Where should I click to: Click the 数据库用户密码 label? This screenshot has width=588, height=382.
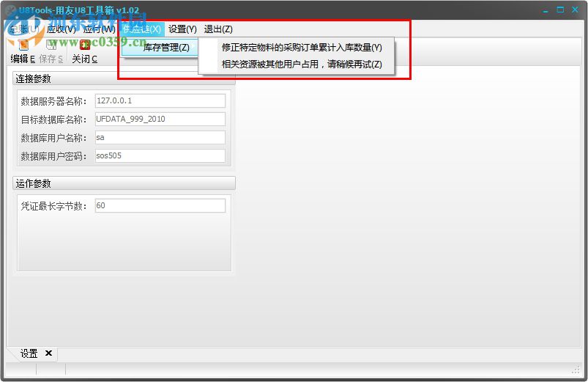[x=53, y=156]
